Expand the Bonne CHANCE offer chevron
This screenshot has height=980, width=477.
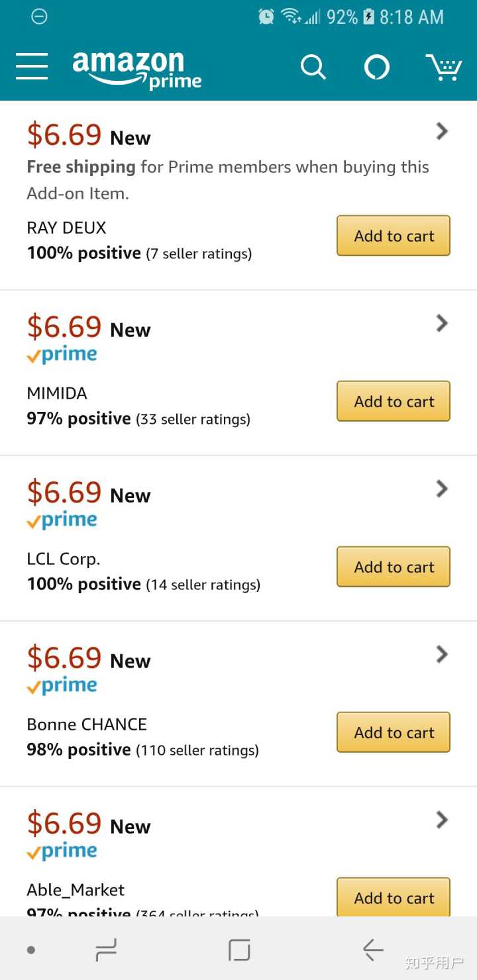click(x=442, y=654)
